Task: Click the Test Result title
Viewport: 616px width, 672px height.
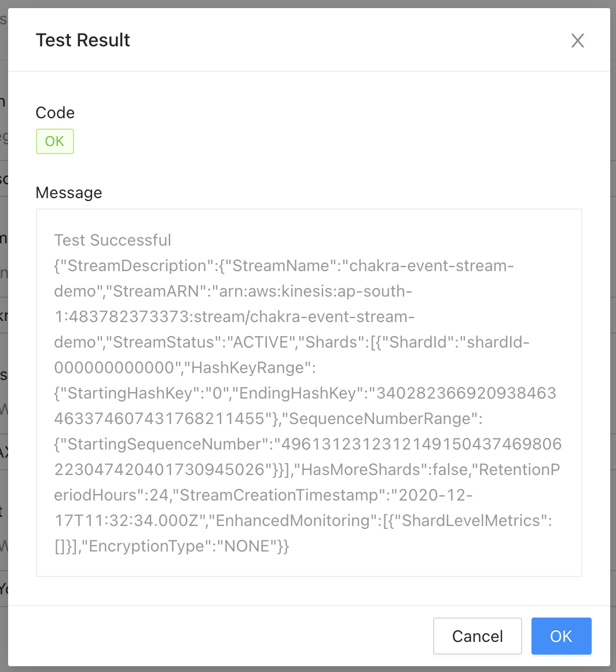Action: point(83,41)
